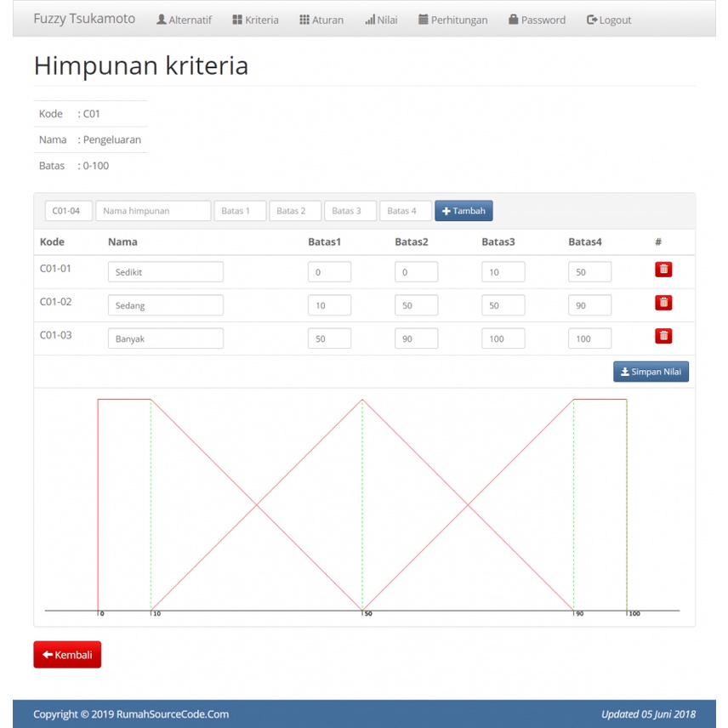Click the user icon beside Alternatif
Image resolution: width=728 pixels, height=728 pixels.
tap(161, 19)
